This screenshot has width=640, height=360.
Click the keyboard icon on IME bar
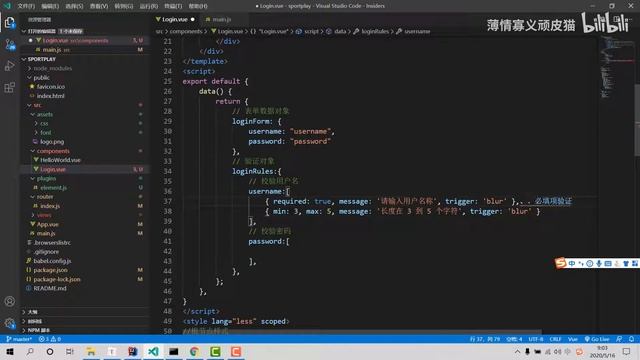608,264
